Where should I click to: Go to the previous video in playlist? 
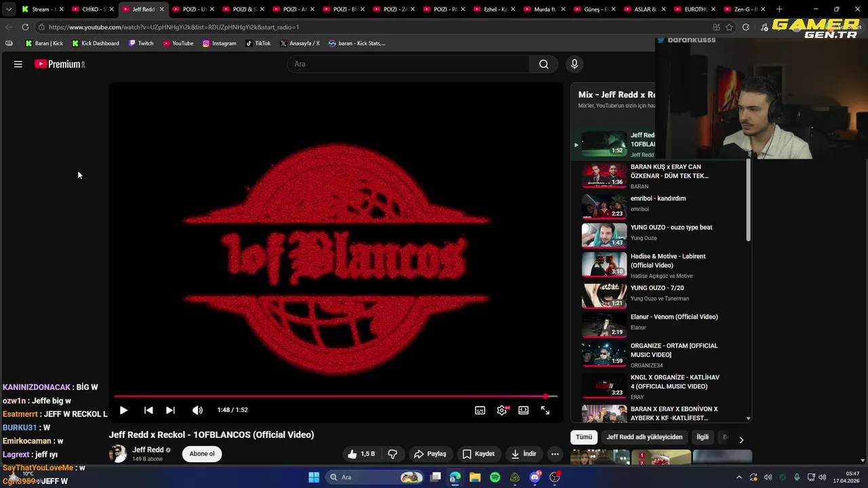149,410
